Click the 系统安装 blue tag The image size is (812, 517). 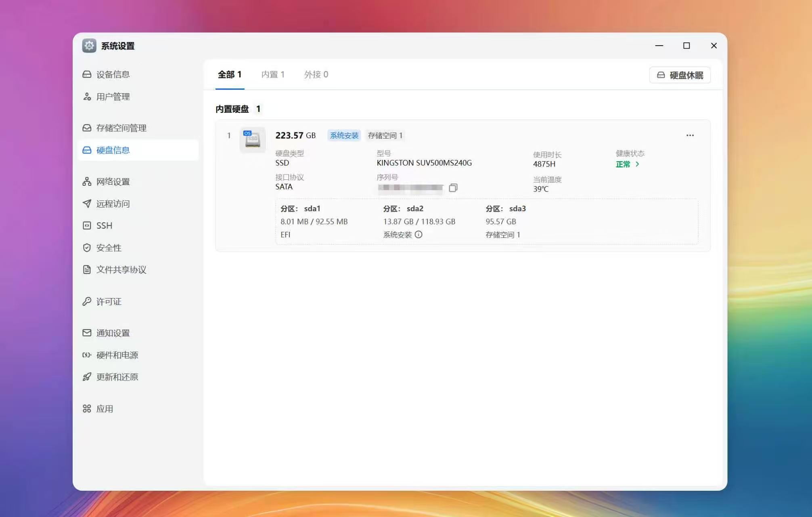click(x=344, y=136)
